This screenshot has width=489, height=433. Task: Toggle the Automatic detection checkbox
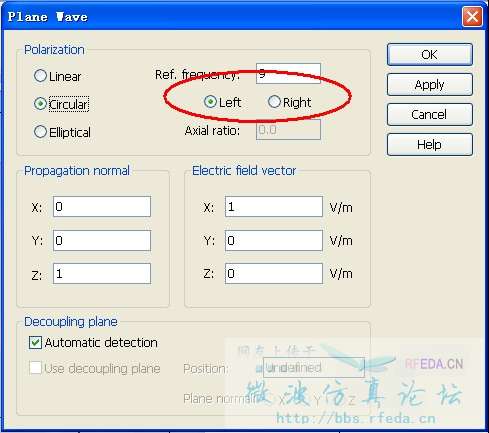click(x=35, y=342)
